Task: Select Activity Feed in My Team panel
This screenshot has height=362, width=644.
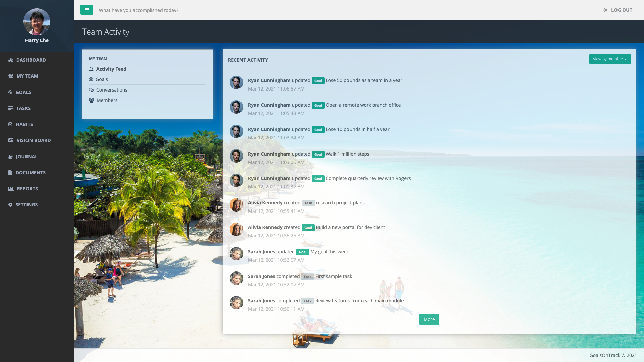Action: (x=111, y=69)
